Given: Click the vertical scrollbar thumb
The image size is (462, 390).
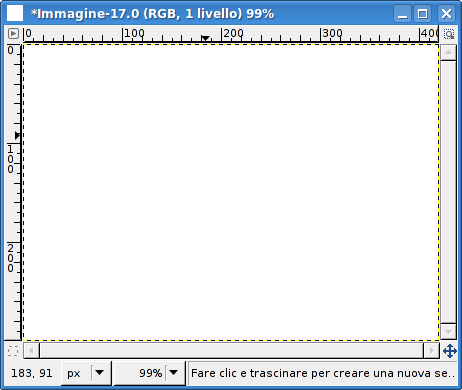Looking at the screenshot, I should tap(448, 192).
